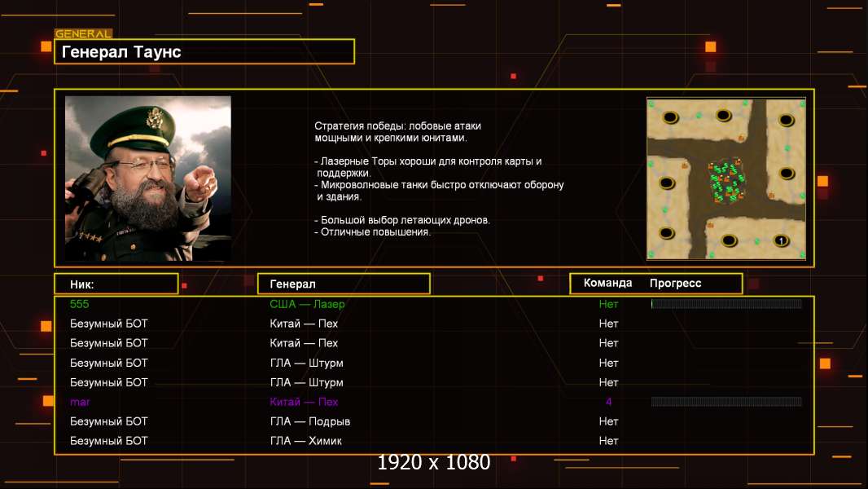Select the green player nickname 555
The width and height of the screenshot is (868, 489).
[79, 304]
